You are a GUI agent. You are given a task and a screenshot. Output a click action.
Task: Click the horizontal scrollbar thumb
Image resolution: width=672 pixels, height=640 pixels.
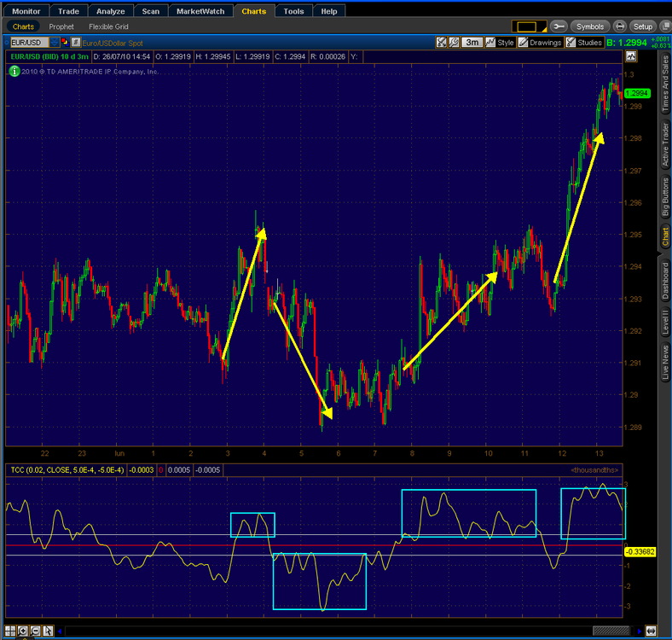point(611,631)
